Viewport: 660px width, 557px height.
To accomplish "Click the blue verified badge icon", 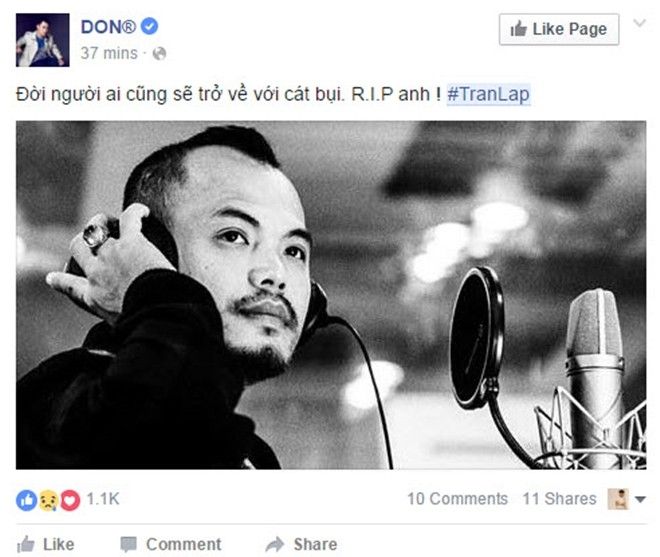I will coord(149,26).
